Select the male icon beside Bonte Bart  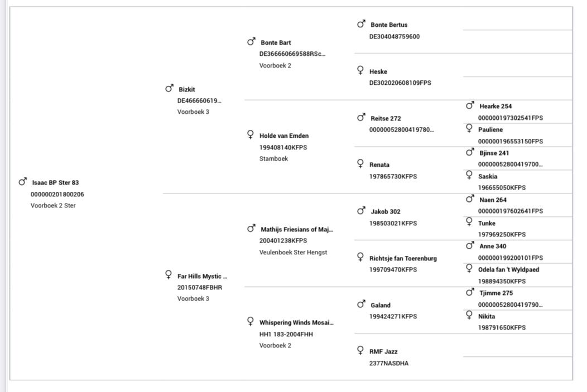pos(251,42)
